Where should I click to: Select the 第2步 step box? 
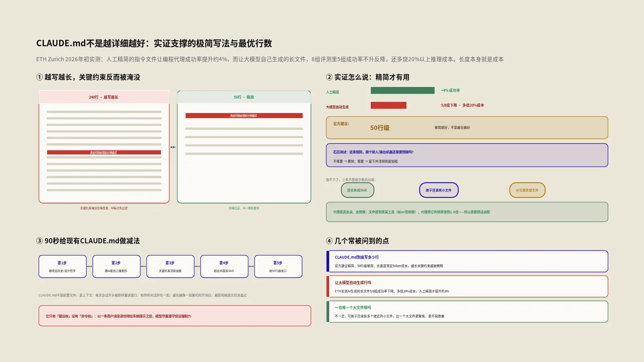click(116, 266)
